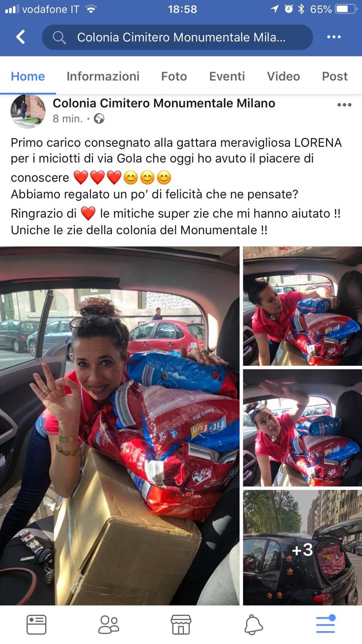
Task: Switch to the Informazioni tab
Action: pos(103,76)
